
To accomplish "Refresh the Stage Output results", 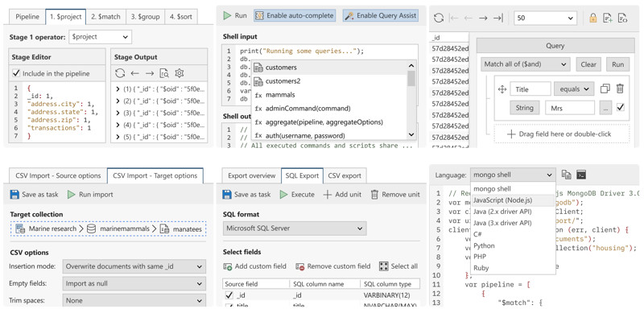I will (120, 73).
